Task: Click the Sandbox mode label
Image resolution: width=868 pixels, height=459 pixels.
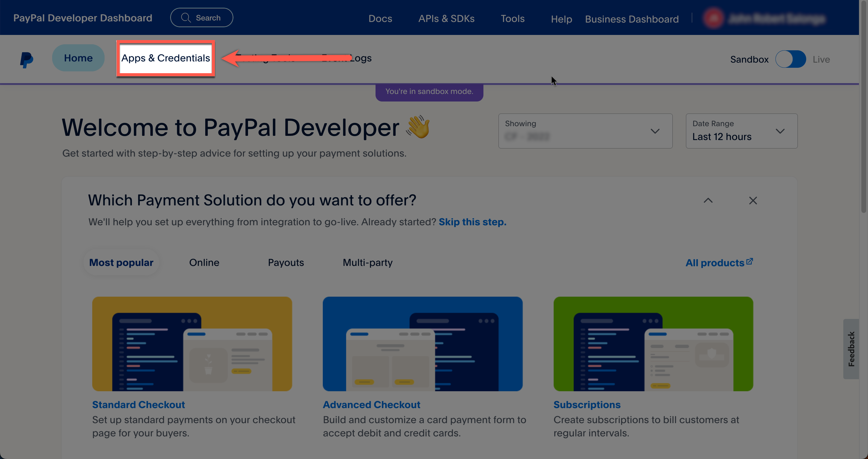Action: click(x=749, y=60)
